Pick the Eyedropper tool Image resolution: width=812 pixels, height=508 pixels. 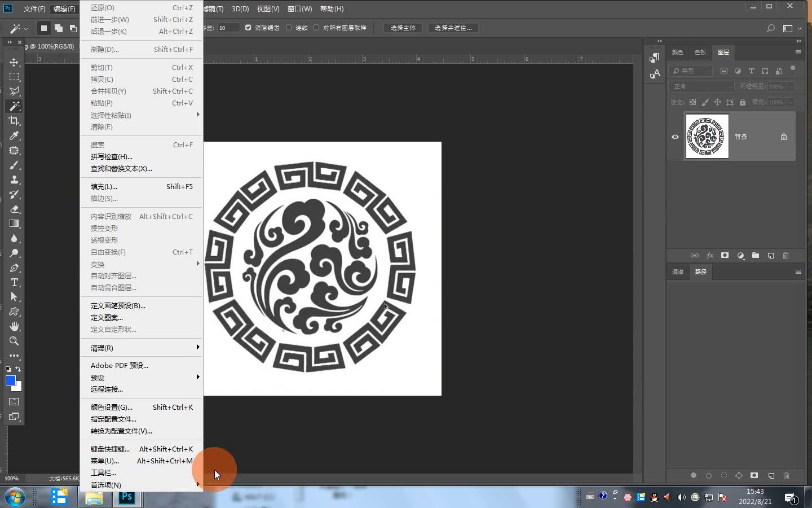coord(14,135)
